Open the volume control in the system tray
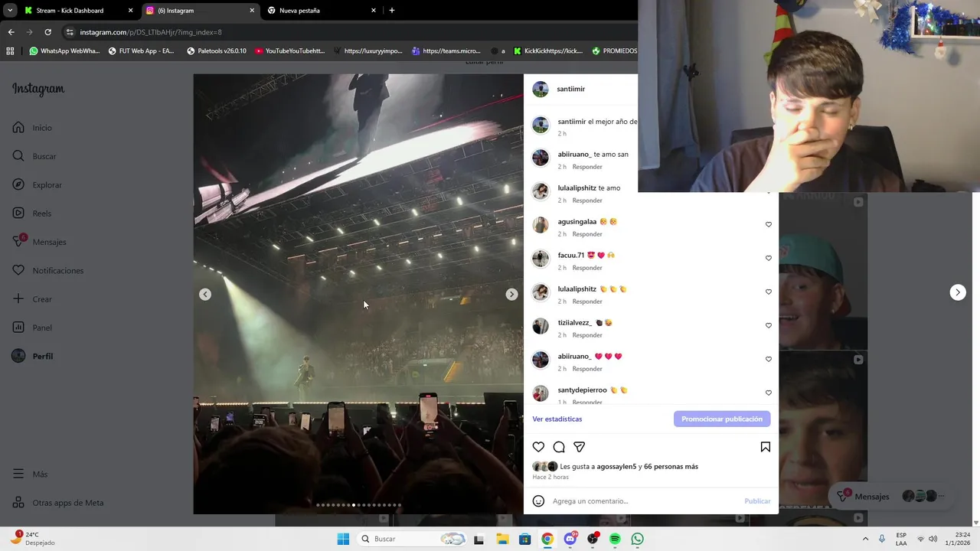This screenshot has height=551, width=980. point(934,539)
